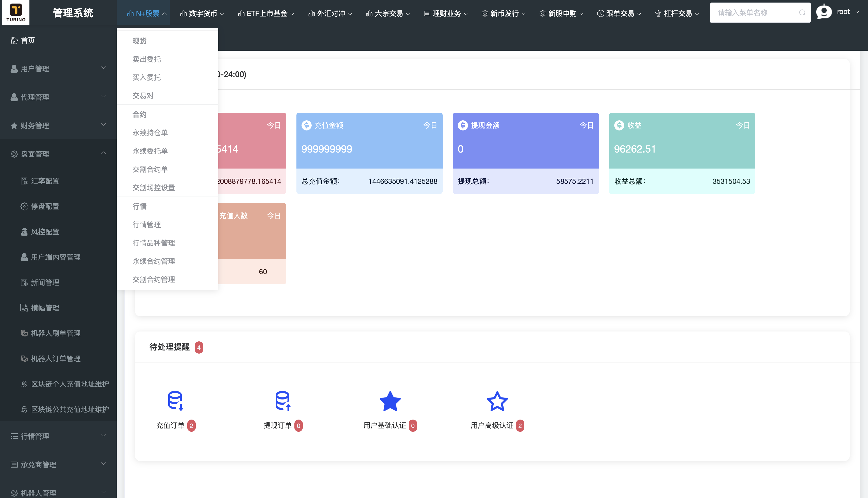
Task: Click the 首页 home link in sidebar
Action: tap(27, 40)
